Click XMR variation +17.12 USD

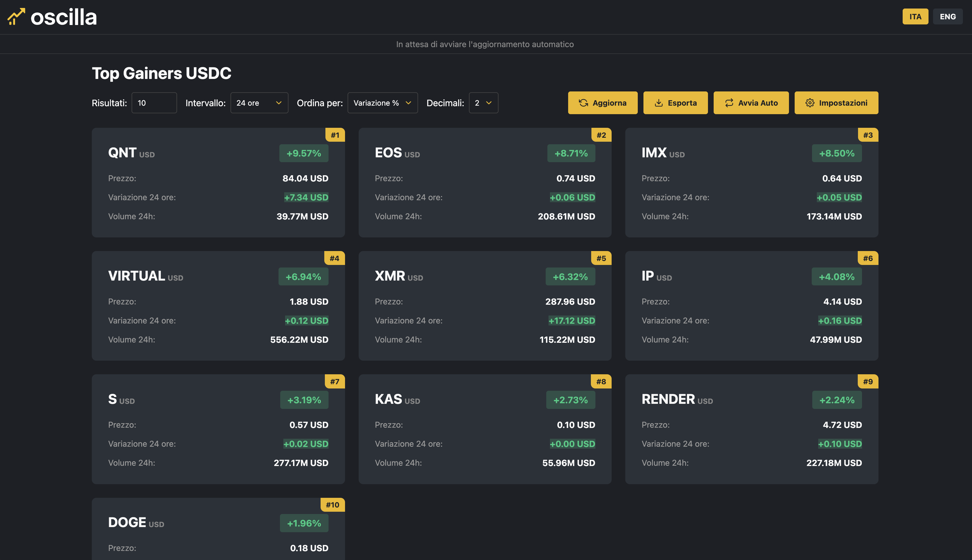pyautogui.click(x=572, y=320)
